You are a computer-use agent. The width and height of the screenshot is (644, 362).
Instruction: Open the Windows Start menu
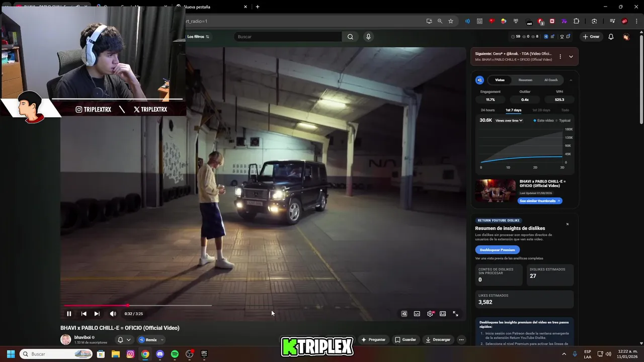tap(11, 354)
